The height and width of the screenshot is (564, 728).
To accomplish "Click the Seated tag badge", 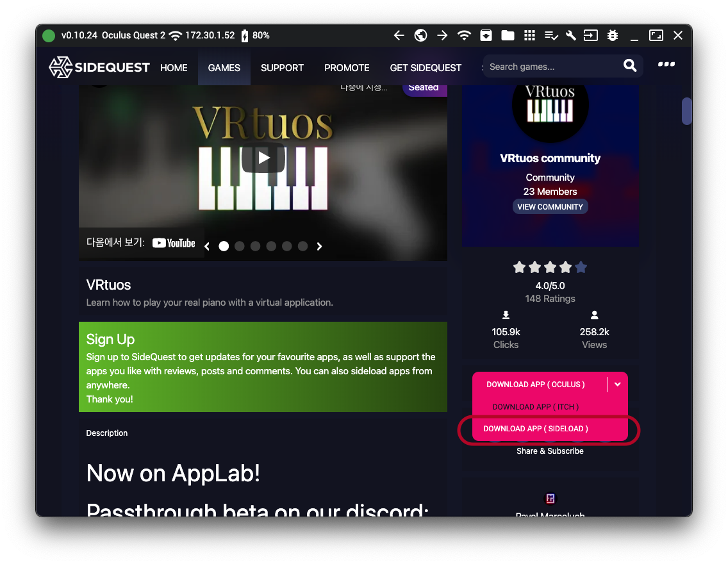I will click(424, 88).
